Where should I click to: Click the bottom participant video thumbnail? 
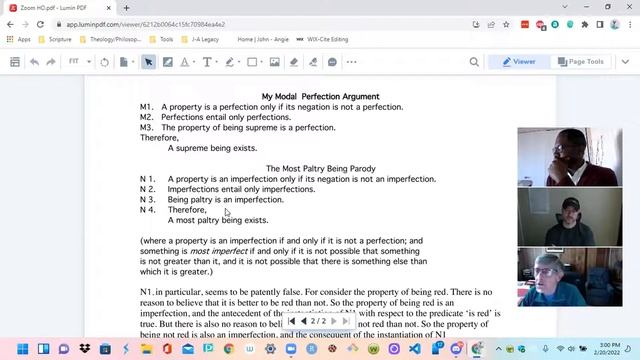pyautogui.click(x=570, y=277)
